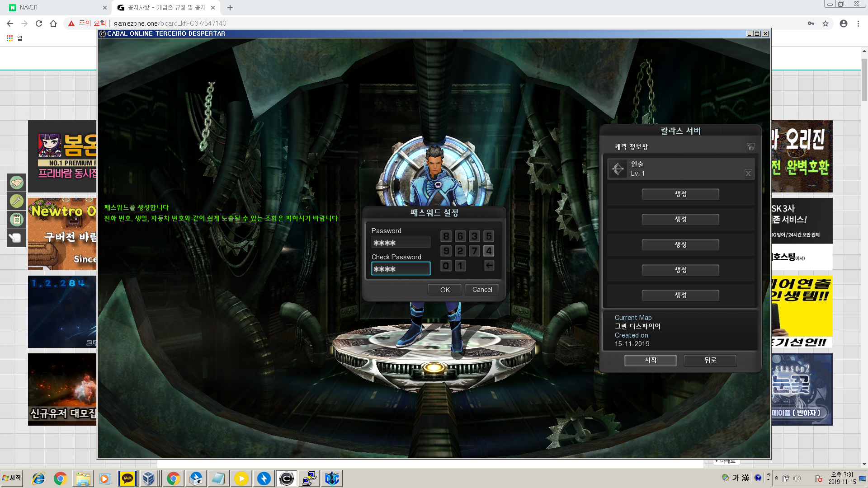Click the Check Password input field
868x488 pixels.
pyautogui.click(x=401, y=269)
